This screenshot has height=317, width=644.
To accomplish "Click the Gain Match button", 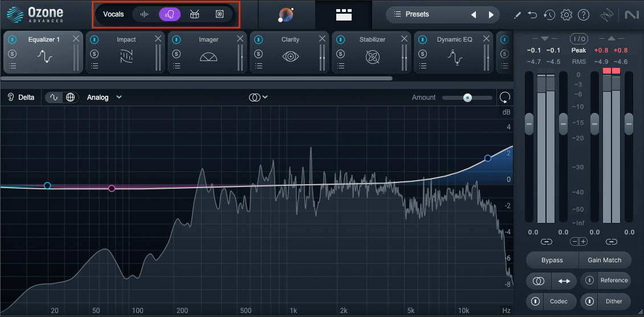I will 604,260.
